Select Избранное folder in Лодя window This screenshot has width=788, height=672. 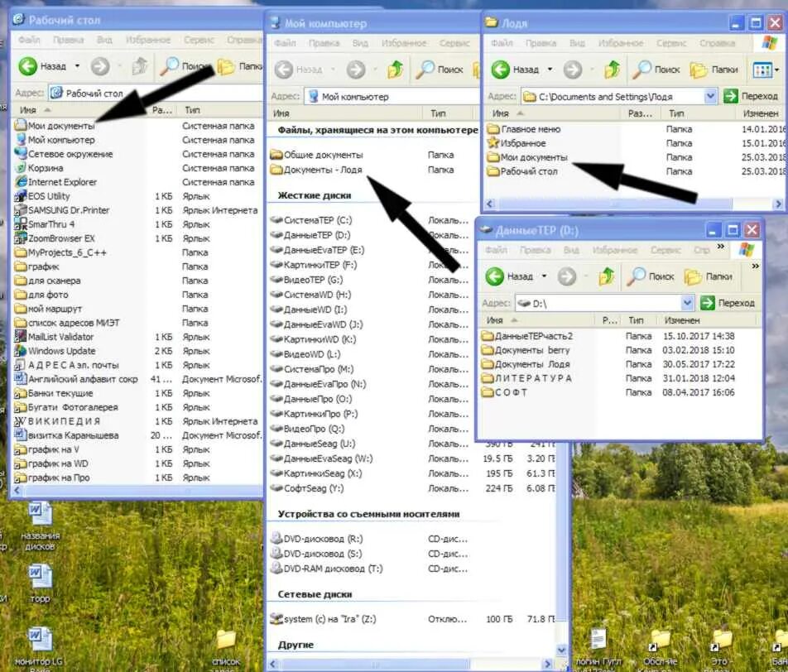click(517, 143)
